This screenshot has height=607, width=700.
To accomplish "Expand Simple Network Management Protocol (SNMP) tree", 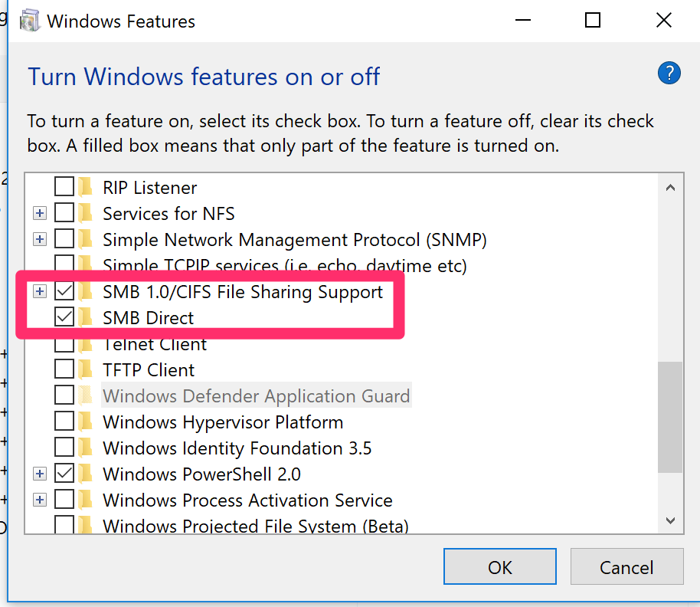I will point(40,240).
